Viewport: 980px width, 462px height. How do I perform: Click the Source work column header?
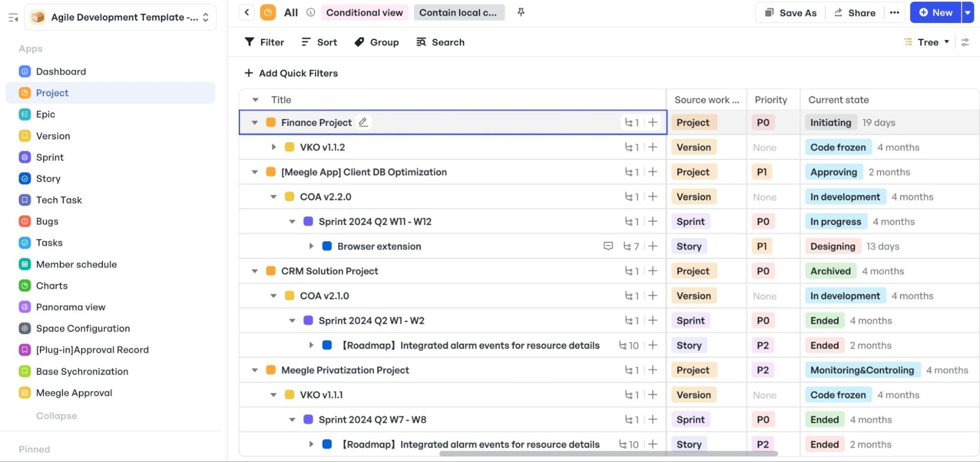(706, 100)
